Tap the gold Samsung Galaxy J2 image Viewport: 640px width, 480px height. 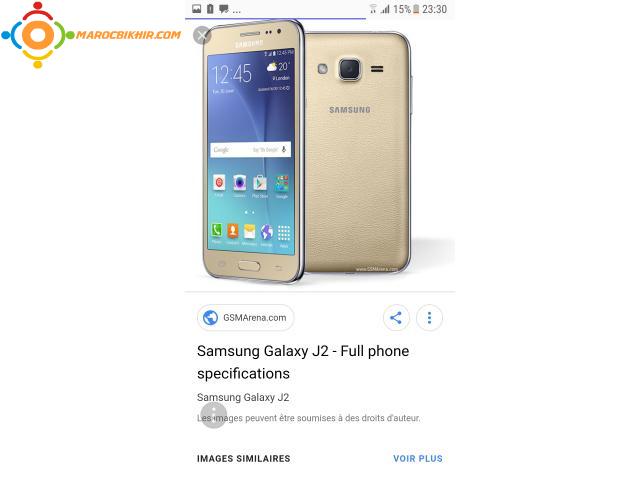click(307, 151)
